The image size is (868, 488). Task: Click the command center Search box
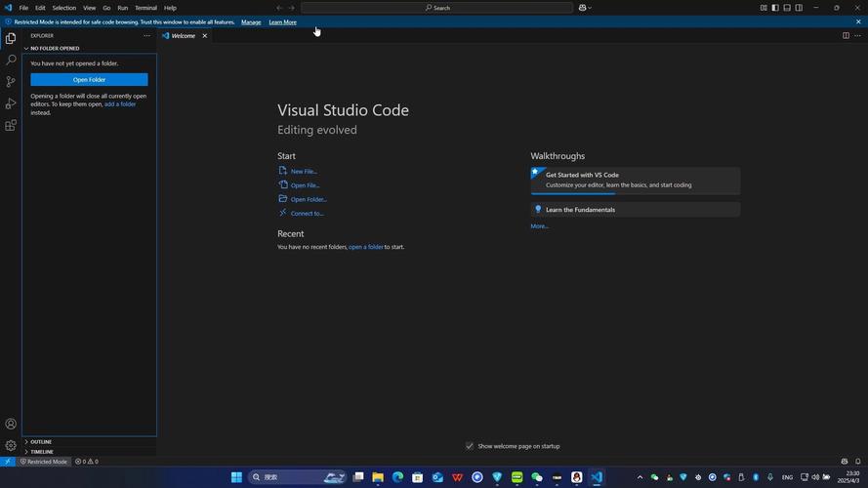[436, 8]
